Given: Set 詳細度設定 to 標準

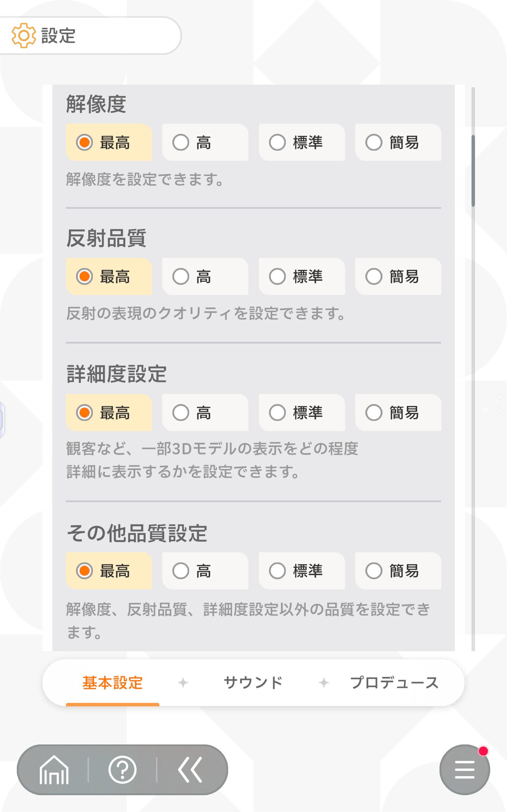Looking at the screenshot, I should pos(301,412).
